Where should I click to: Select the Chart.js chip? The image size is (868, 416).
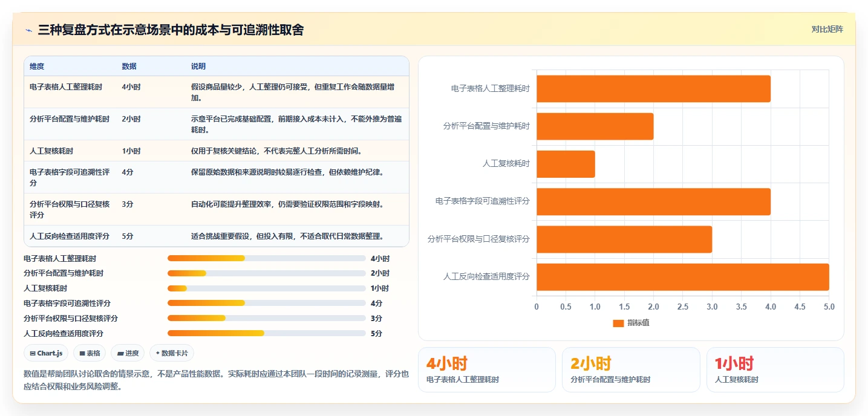click(x=46, y=353)
